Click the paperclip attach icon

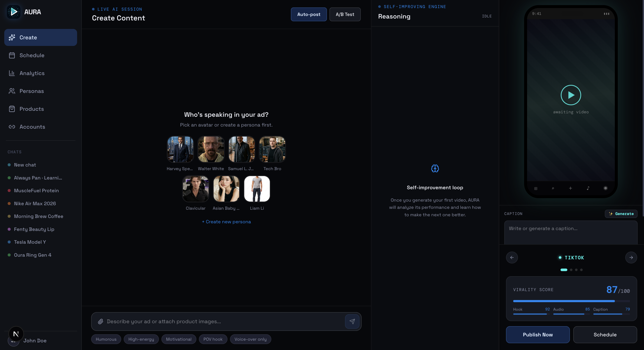click(101, 322)
